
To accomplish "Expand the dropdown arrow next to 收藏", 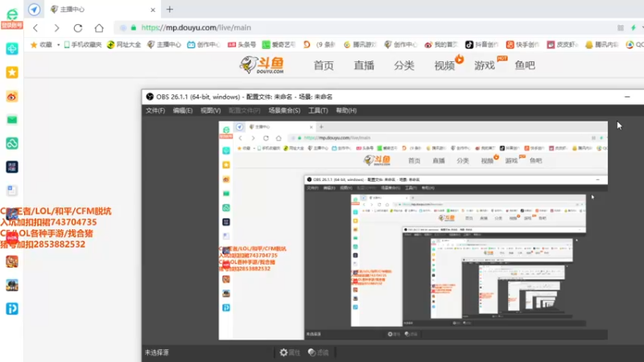I will point(58,45).
